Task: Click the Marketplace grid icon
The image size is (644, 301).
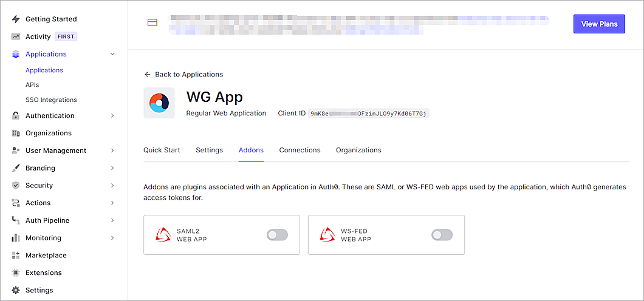Action: [16, 255]
